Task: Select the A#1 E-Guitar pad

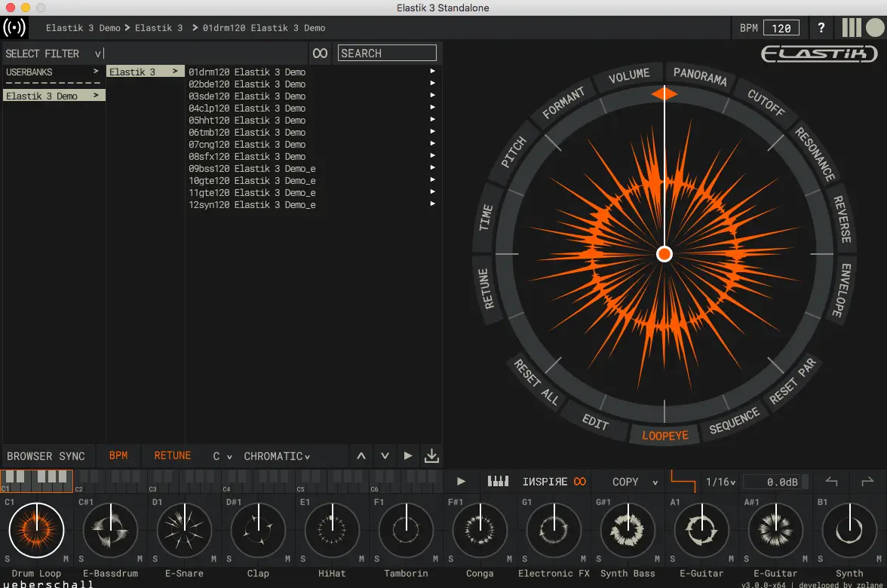Action: [x=775, y=531]
